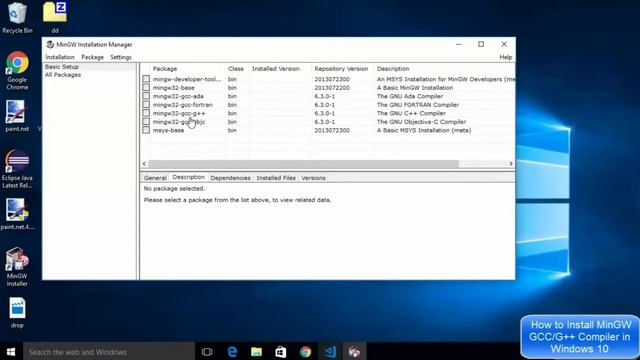Switch to the Dependencies tab
Screen dimensions: 640x360
coord(231,178)
